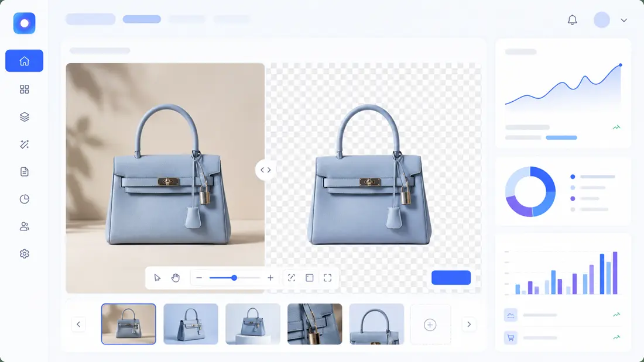This screenshot has width=644, height=362.
Task: Open the third top navigation tab
Action: (187, 19)
